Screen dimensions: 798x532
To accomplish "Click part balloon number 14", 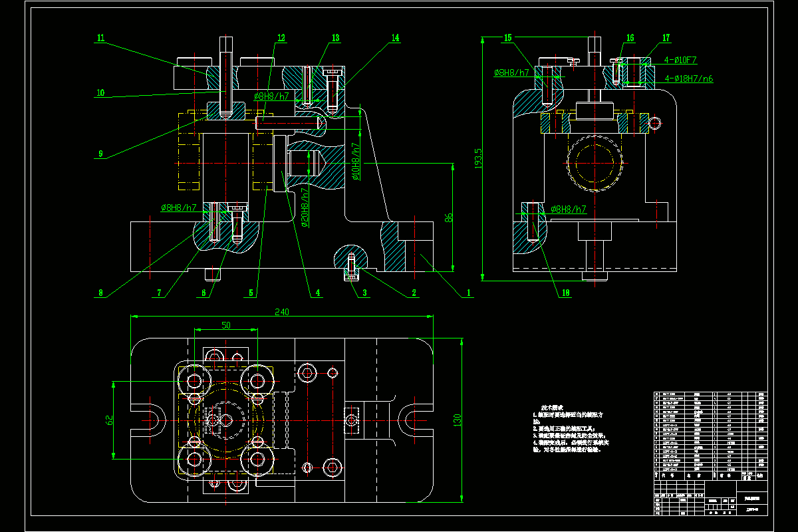I will click(x=396, y=39).
